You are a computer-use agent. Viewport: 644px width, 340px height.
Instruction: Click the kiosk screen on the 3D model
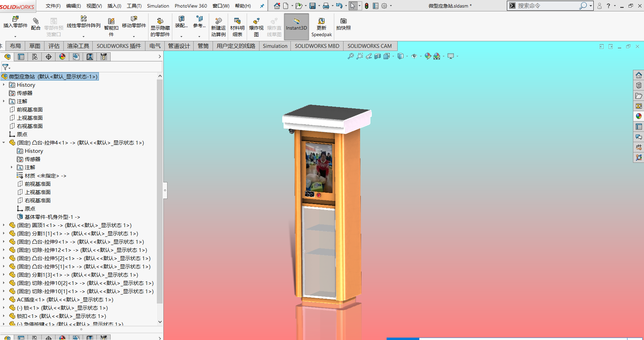[x=319, y=167]
